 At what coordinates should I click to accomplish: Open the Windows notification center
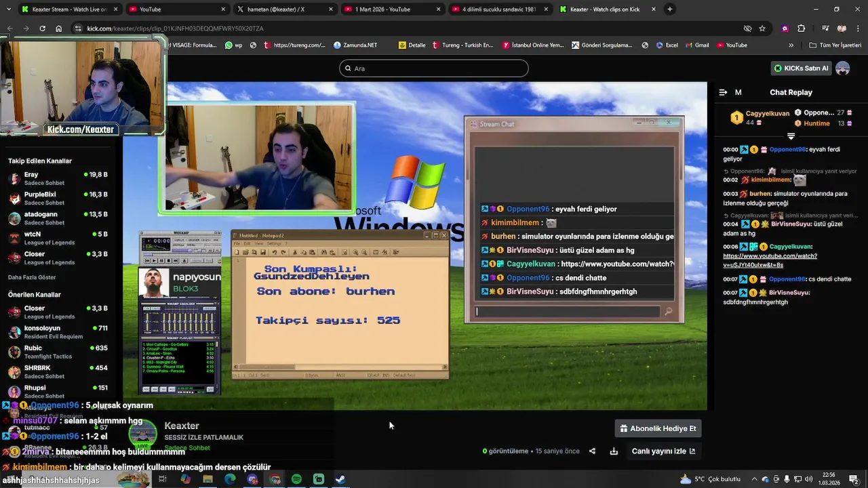(854, 479)
